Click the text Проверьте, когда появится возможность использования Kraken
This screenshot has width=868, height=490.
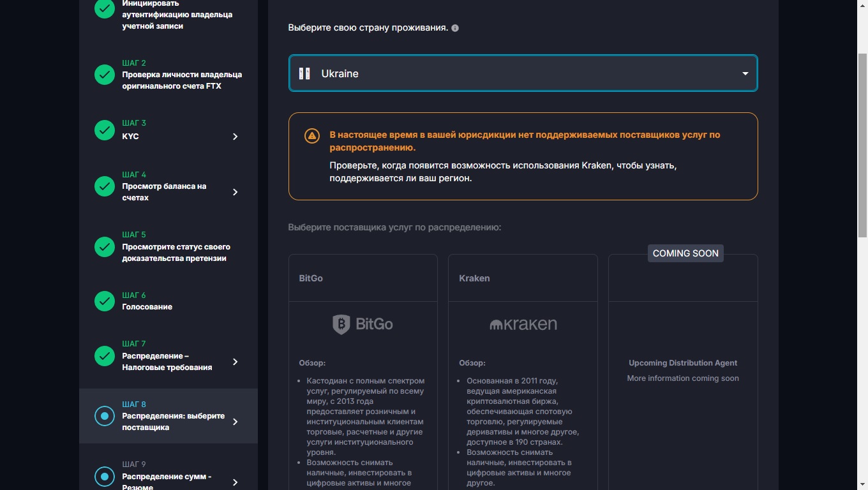(x=503, y=172)
